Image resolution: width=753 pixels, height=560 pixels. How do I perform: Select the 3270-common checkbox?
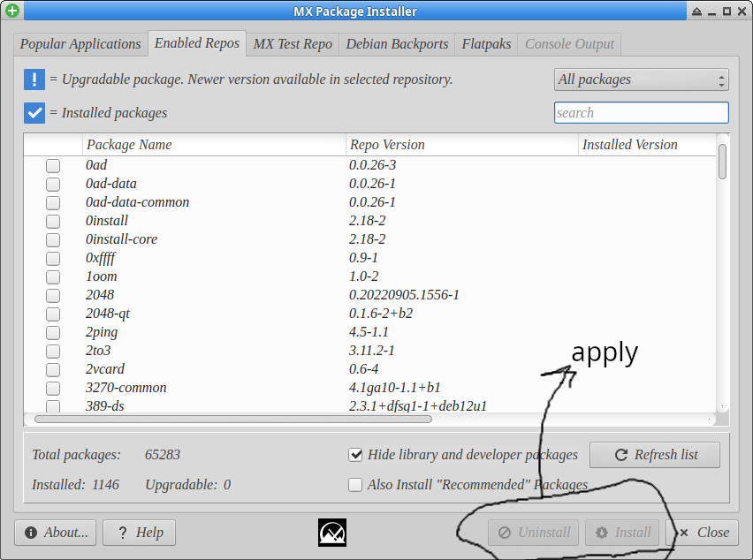[53, 389]
